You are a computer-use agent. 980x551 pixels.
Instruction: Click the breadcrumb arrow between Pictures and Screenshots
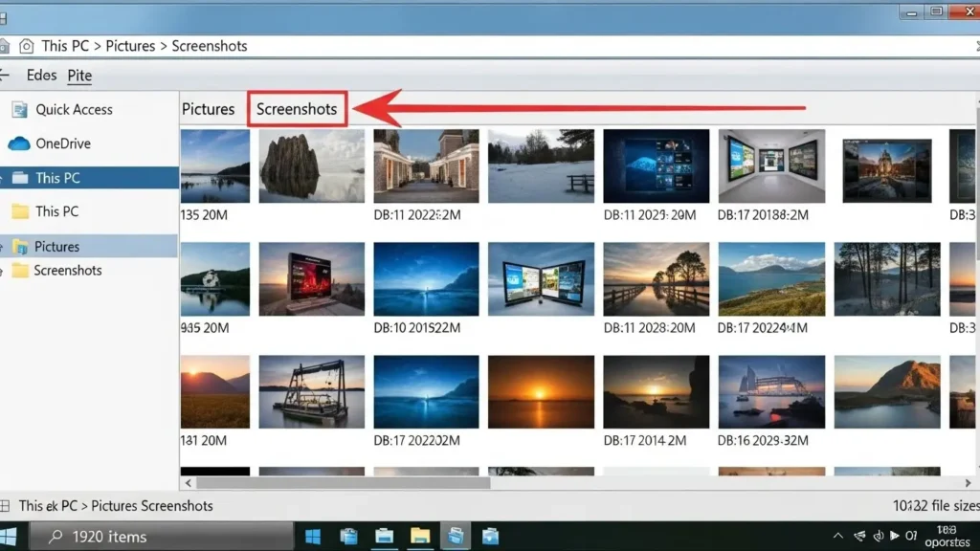tap(165, 45)
